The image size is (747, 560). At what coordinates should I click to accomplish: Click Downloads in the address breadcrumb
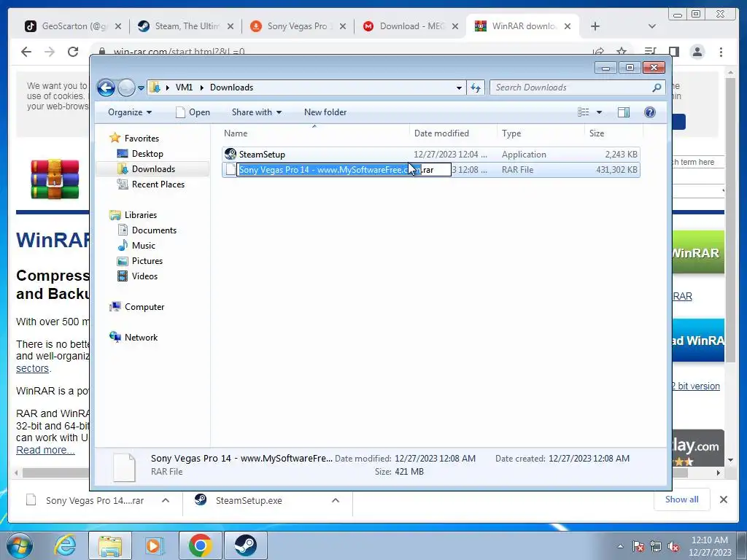pos(231,87)
